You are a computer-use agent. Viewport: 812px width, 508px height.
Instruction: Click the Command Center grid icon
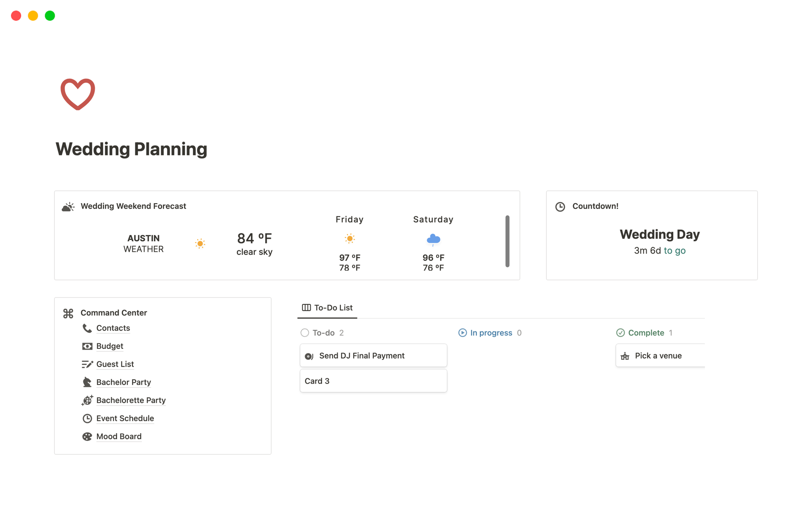click(x=69, y=312)
